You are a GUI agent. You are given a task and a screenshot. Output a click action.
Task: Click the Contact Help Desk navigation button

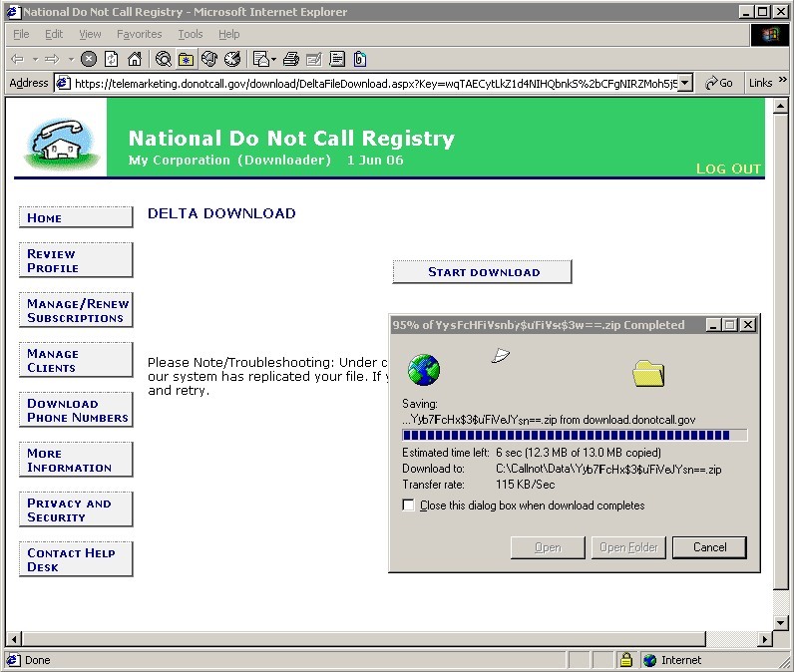tap(76, 560)
